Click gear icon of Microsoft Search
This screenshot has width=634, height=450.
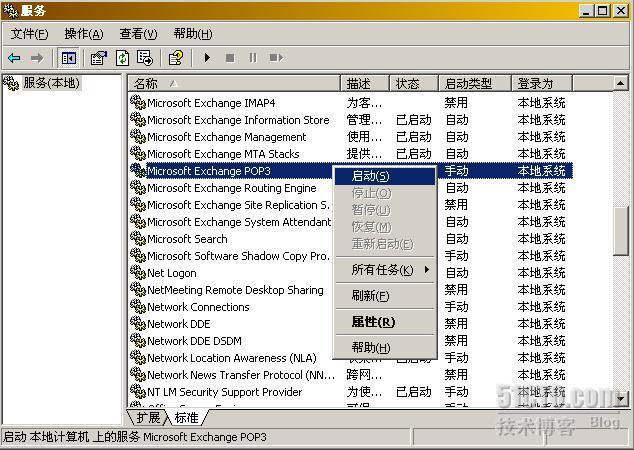pos(138,239)
